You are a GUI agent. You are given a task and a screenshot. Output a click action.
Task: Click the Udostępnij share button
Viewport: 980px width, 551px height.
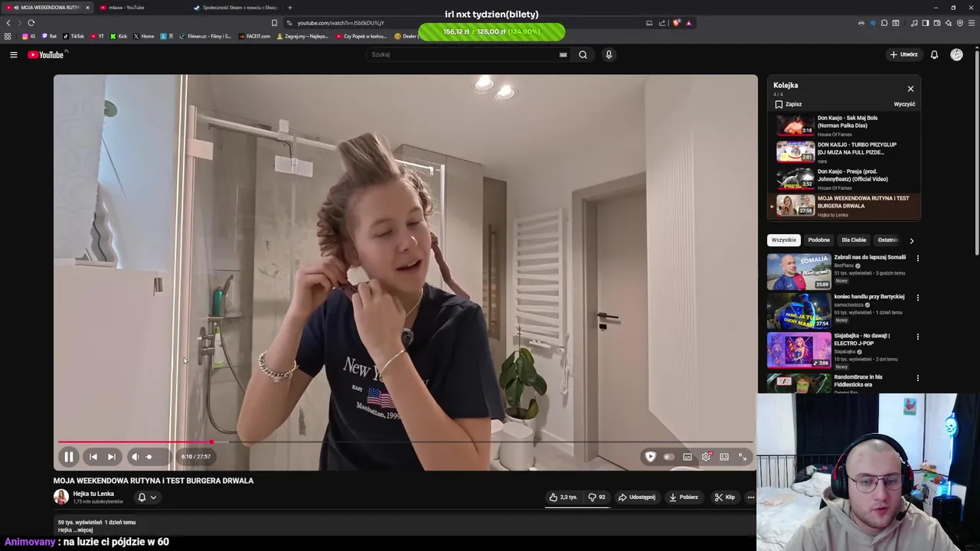pyautogui.click(x=637, y=497)
